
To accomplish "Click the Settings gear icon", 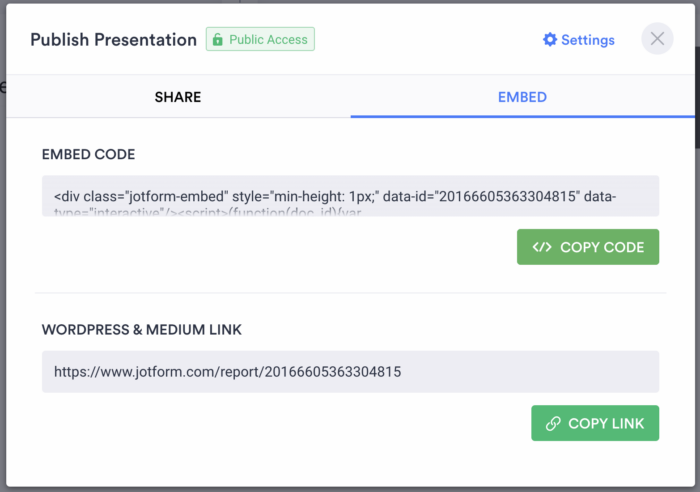I will pos(549,40).
